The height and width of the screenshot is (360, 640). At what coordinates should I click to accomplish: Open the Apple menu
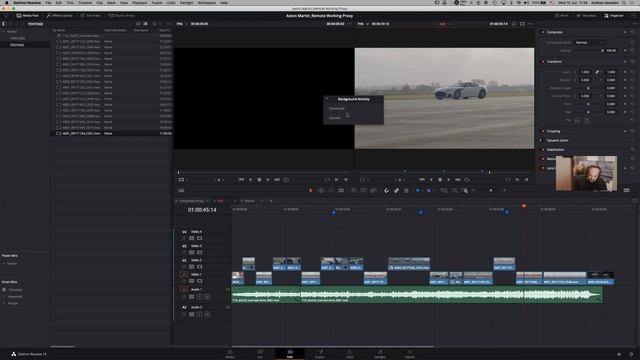point(7,2)
